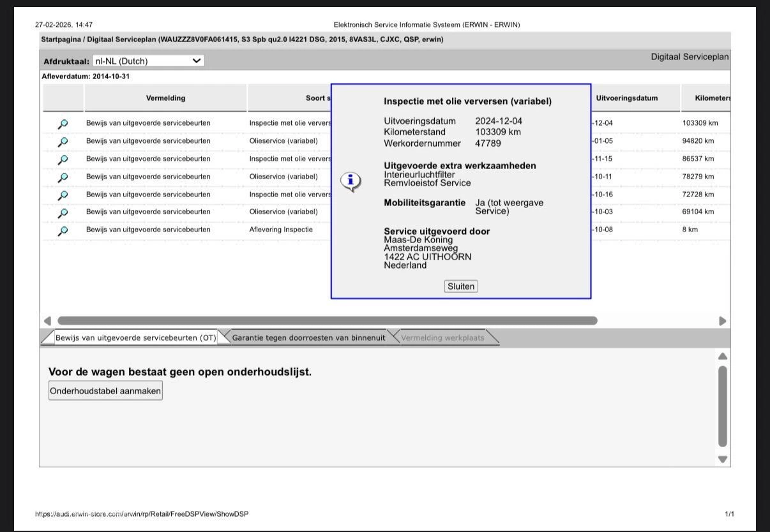Click magnifier icon for the 103309 km service row
Viewport: 770px width, 532px height.
(x=63, y=124)
